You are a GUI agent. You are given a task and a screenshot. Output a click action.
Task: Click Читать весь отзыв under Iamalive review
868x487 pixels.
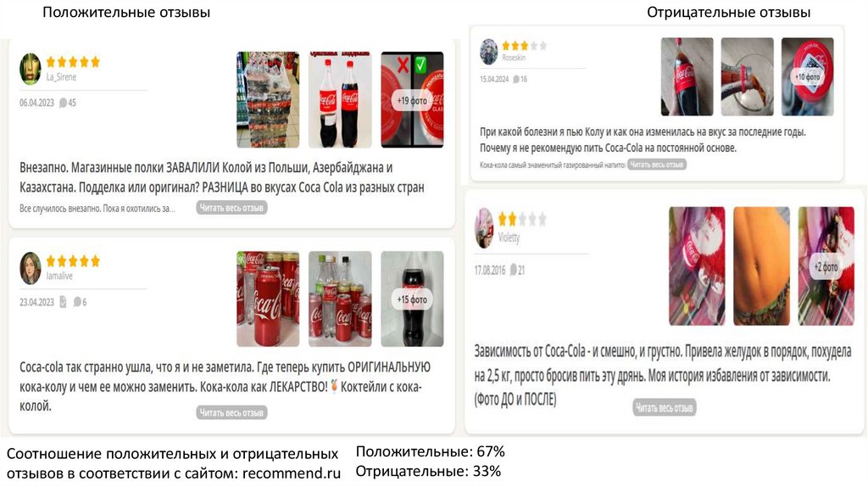point(231,412)
